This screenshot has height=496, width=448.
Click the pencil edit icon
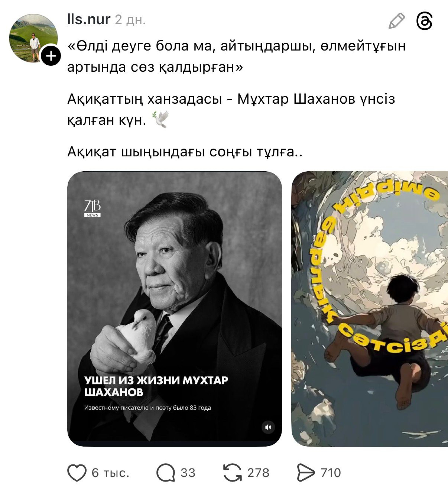click(397, 21)
